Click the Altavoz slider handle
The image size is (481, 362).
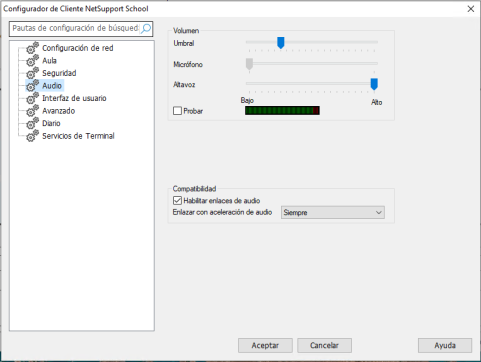coord(374,84)
